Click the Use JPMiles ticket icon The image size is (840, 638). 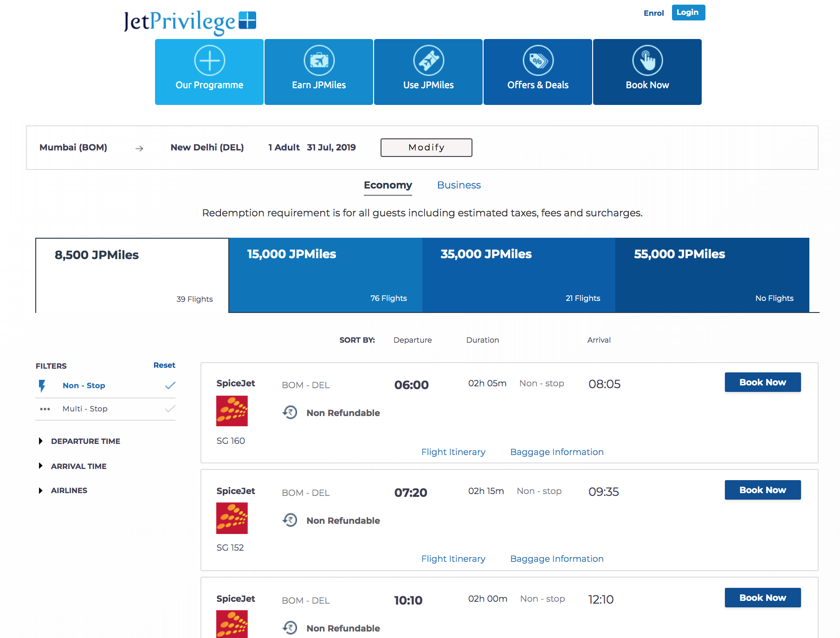(x=428, y=60)
